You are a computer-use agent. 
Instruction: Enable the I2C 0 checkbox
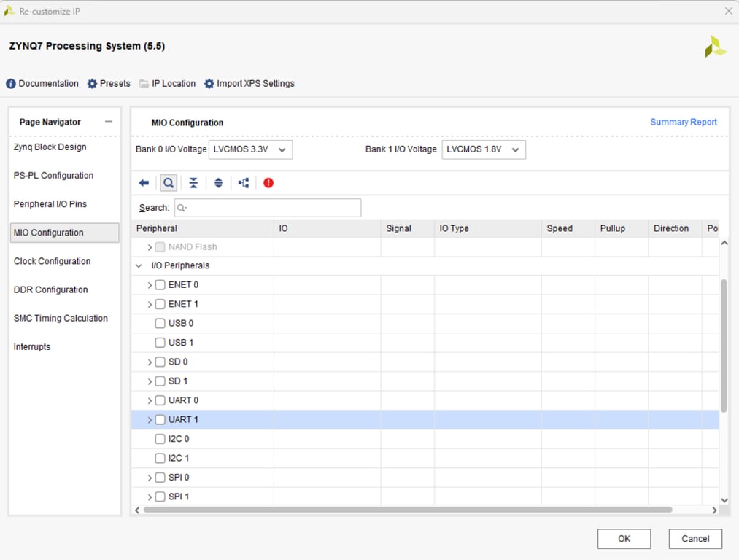tap(160, 439)
